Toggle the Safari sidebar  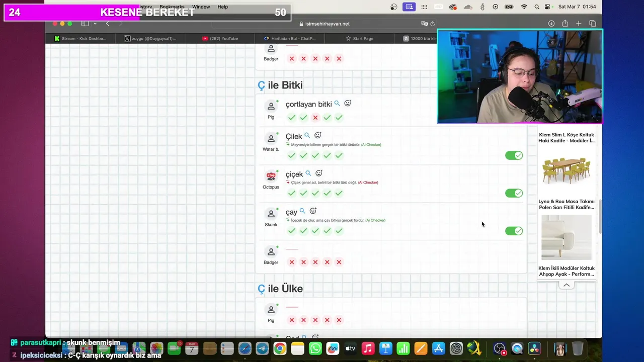tap(85, 24)
